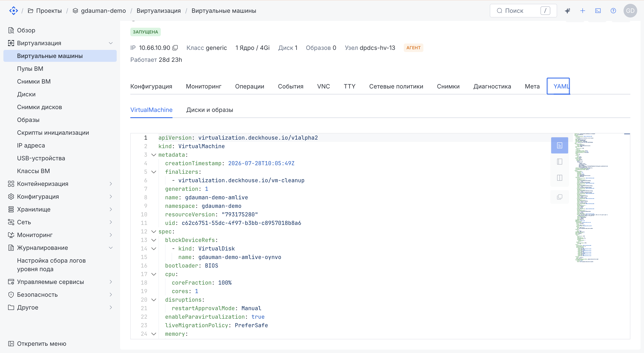The width and height of the screenshot is (644, 353).
Task: Switch to the Диски и образы subtab
Action: pyautogui.click(x=210, y=110)
